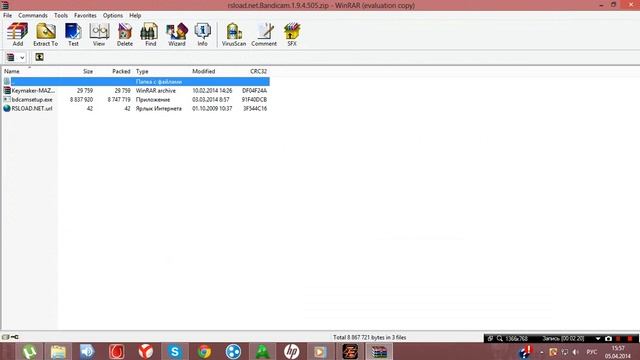The width and height of the screenshot is (640, 360).
Task: Open the green A taskbar app
Action: click(x=262, y=351)
